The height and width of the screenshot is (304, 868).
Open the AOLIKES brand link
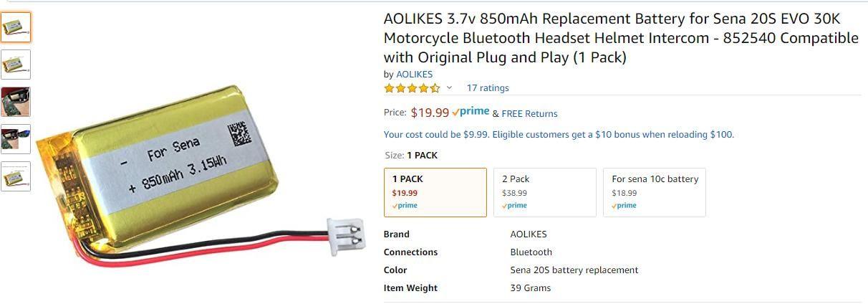414,74
